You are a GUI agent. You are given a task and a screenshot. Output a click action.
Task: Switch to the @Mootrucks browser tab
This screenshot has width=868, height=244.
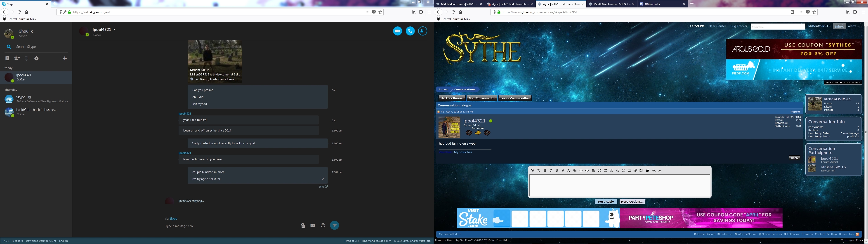point(663,4)
